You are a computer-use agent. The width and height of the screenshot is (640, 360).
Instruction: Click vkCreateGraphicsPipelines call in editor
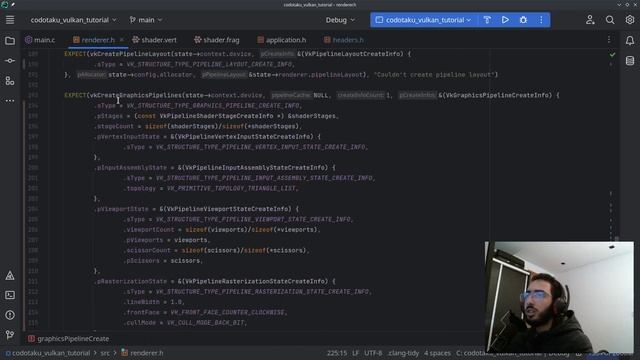(136, 95)
